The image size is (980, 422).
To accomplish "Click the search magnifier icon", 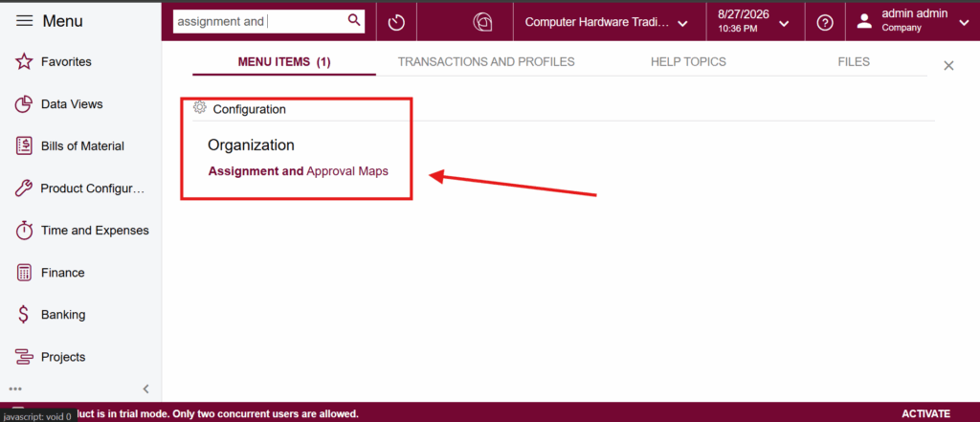I will (354, 21).
